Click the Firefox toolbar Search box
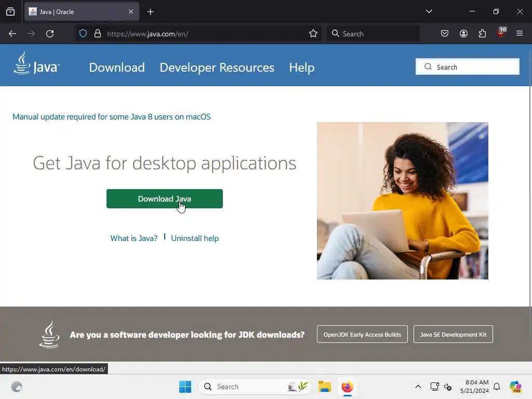The height and width of the screenshot is (399, 532). (373, 34)
